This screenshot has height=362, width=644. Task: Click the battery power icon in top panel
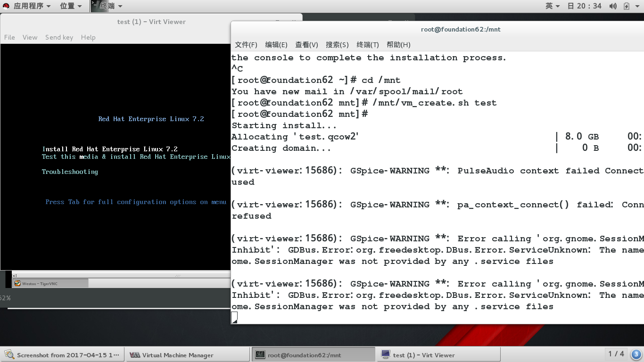(627, 6)
